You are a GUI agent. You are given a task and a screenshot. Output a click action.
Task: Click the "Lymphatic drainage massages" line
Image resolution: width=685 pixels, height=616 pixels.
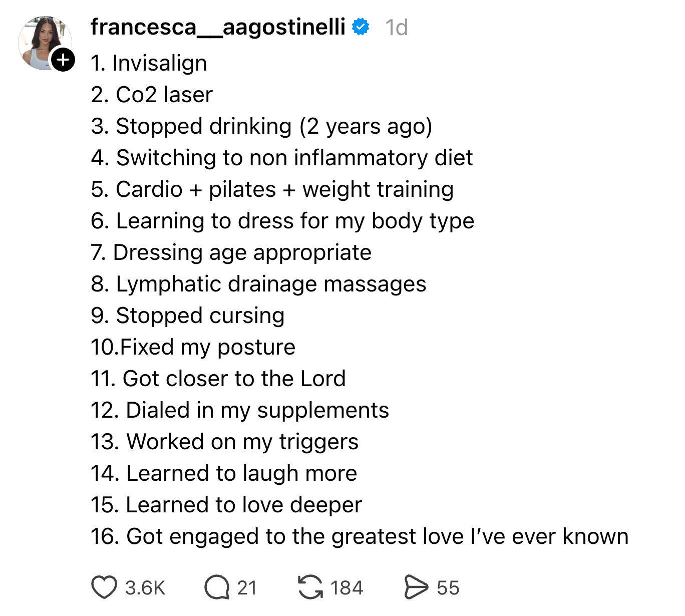pyautogui.click(x=258, y=284)
